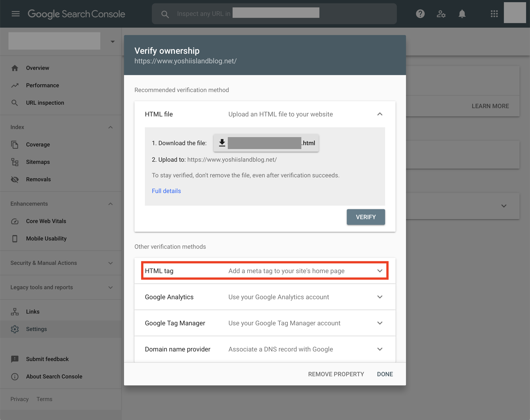This screenshot has height=420, width=530.
Task: Open the Full details link
Action: pos(166,191)
